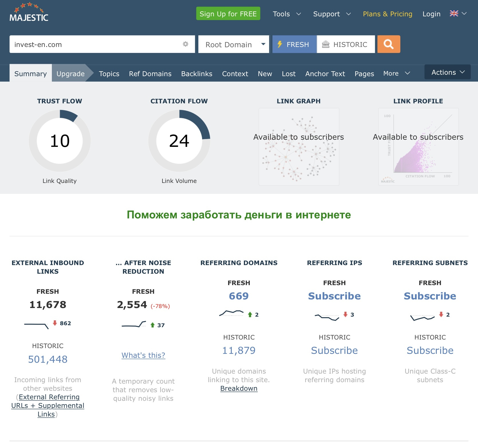This screenshot has width=478, height=448.
Task: Click the Login link
Action: [x=431, y=14]
